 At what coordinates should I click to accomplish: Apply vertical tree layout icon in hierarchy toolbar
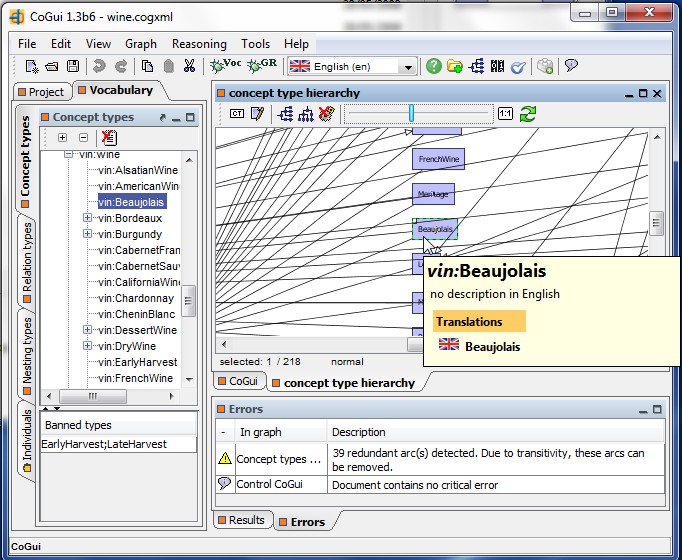[x=306, y=114]
